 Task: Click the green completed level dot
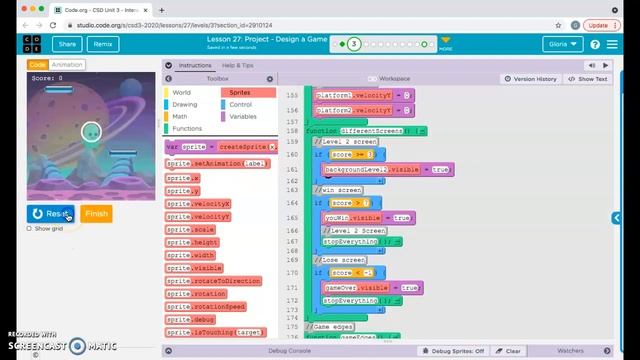342,44
